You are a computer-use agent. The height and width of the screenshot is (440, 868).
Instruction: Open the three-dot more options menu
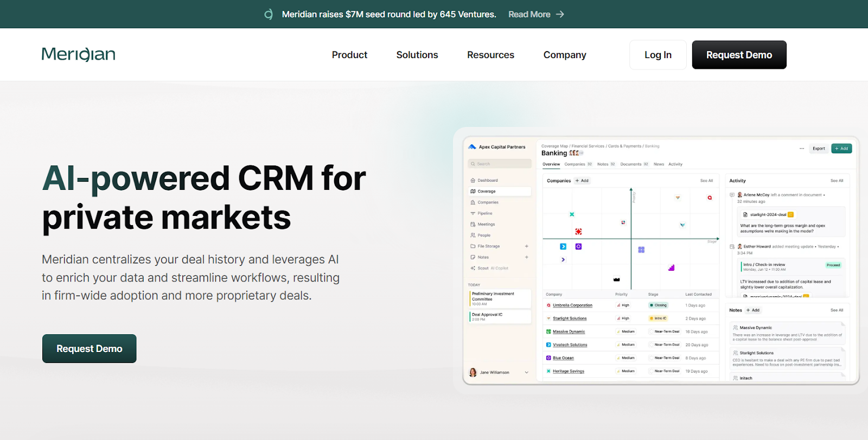point(802,149)
